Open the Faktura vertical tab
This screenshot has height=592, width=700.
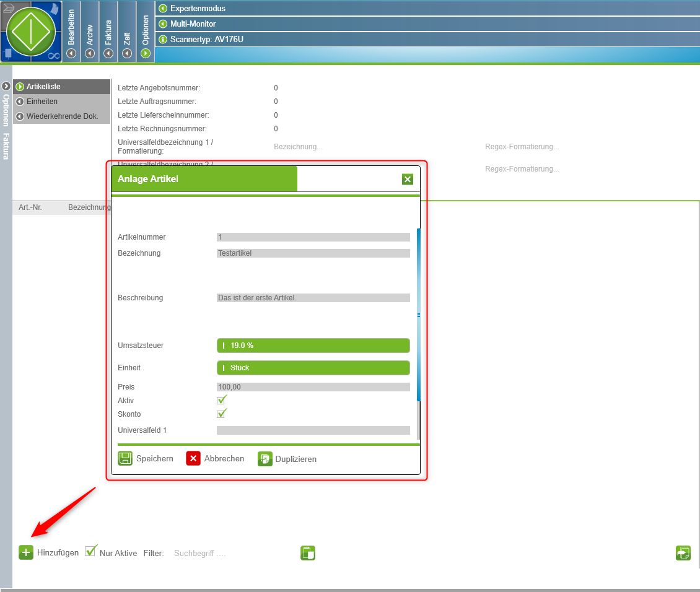[108, 31]
